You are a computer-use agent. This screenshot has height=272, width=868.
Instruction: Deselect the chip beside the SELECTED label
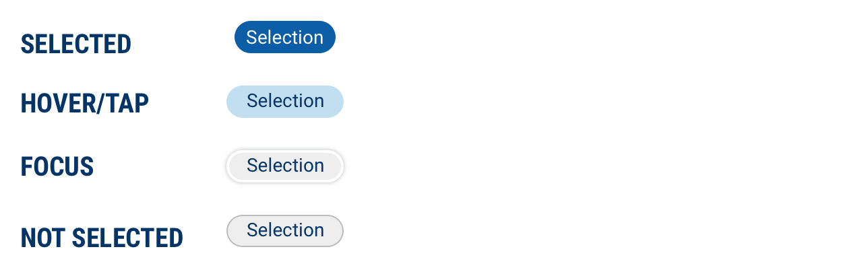(x=284, y=38)
